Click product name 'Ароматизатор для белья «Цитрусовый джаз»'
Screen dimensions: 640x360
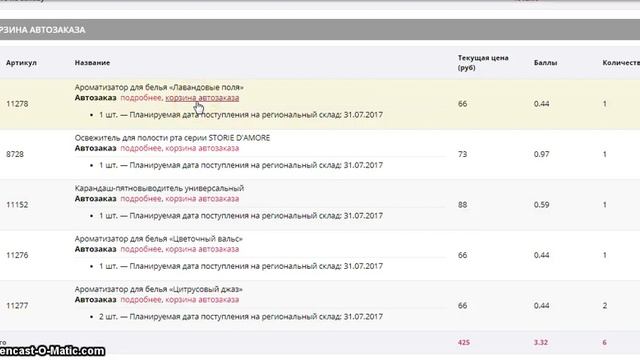point(158,289)
